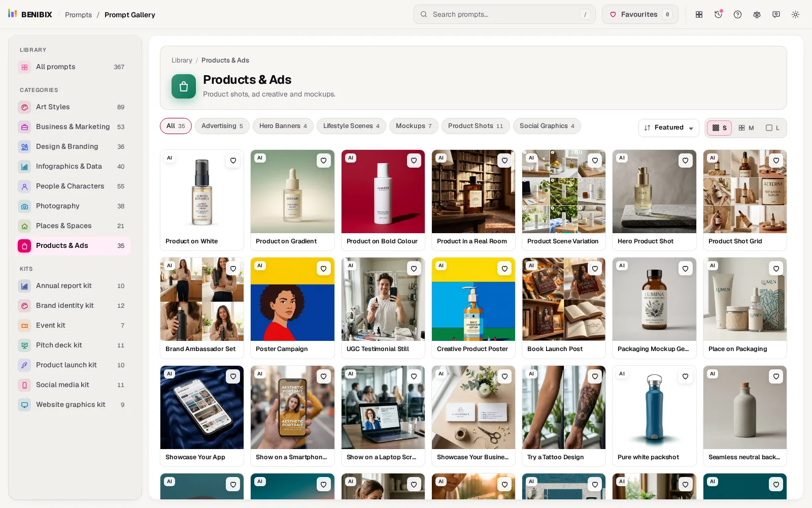812x508 pixels.
Task: Open the Creative Product Poster thumbnail
Action: pos(473,299)
